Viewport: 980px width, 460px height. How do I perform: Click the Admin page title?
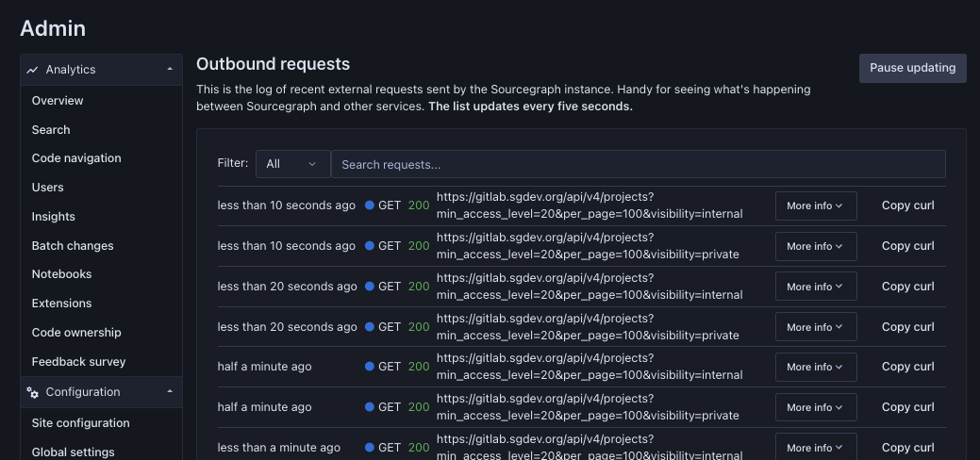point(53,28)
